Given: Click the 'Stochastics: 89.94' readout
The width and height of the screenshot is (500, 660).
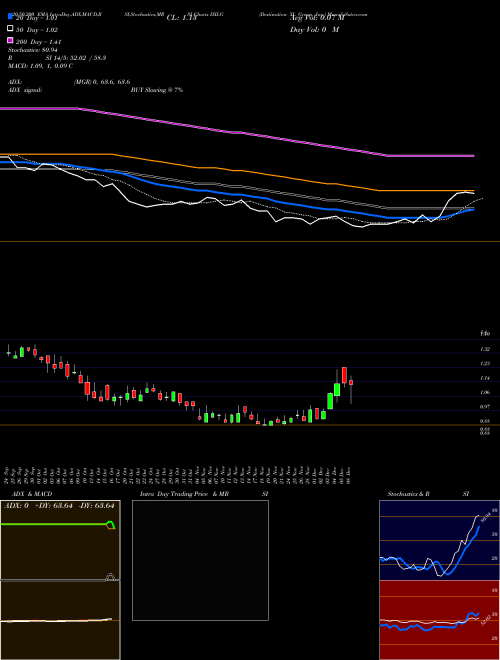Looking at the screenshot, I should (x=33, y=50).
